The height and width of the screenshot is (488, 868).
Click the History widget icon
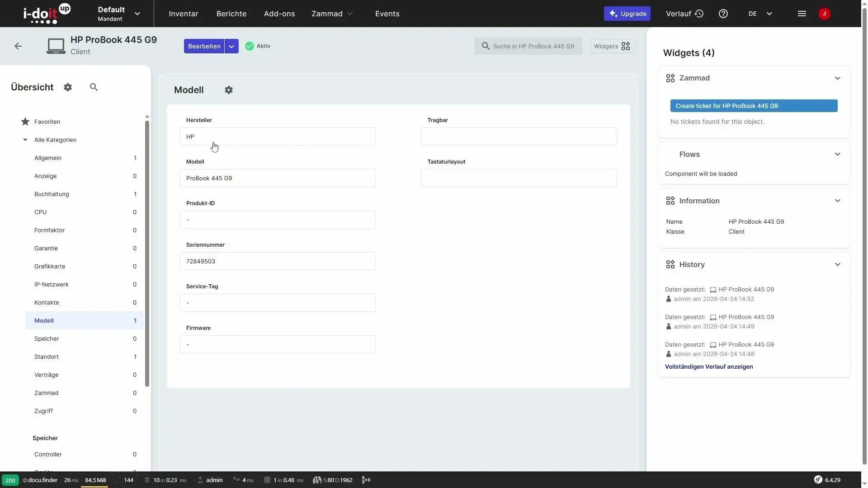pyautogui.click(x=670, y=264)
